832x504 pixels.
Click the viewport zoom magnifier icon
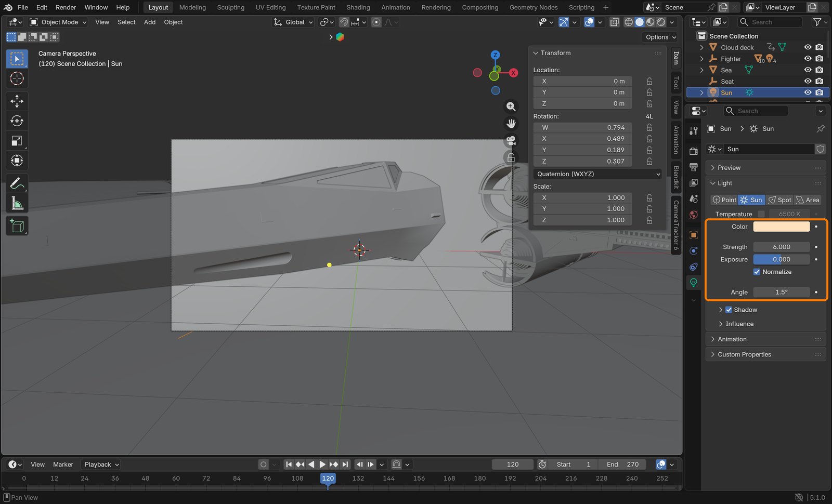coord(511,107)
